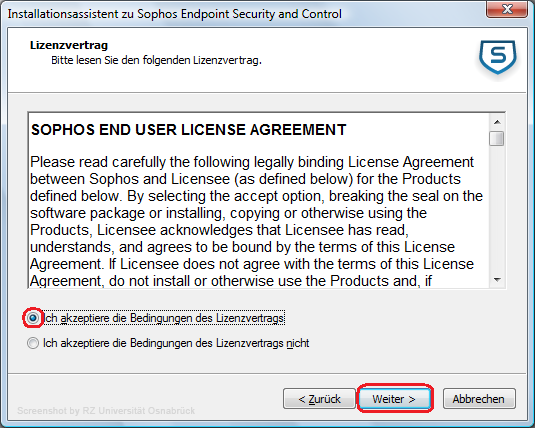
Task: Click the label 'Ich akzeptiere die Bedingungen des Lizenzvertrags'
Action: 164,318
